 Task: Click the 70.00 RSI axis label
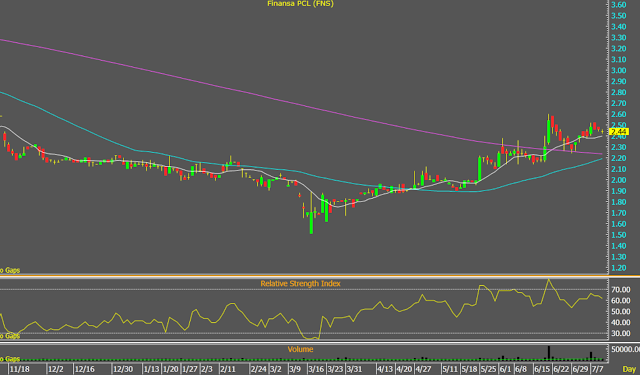pyautogui.click(x=621, y=290)
